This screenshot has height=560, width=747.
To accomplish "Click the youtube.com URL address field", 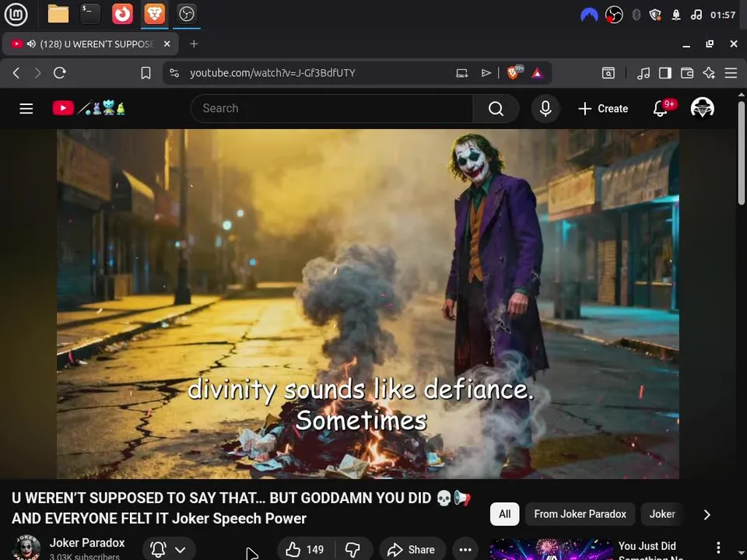I will 272,73.
